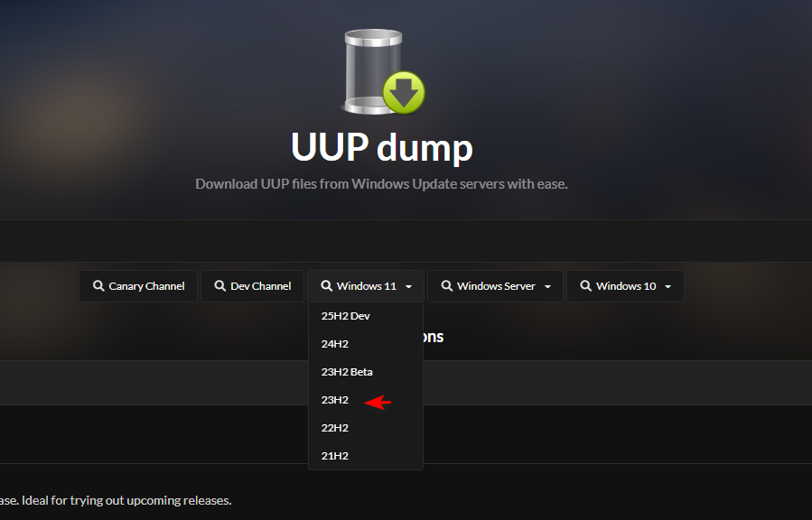Select 24H2 from the Windows 11 menu

[366, 344]
